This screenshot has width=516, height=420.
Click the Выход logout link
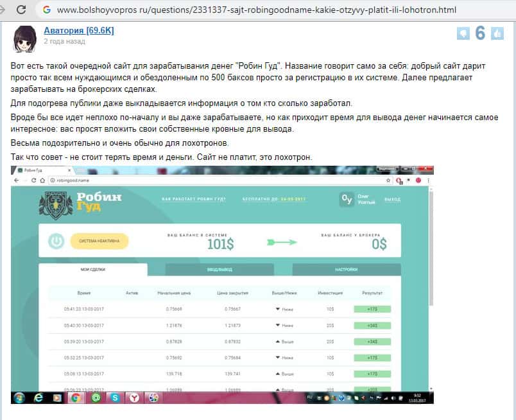tap(391, 200)
